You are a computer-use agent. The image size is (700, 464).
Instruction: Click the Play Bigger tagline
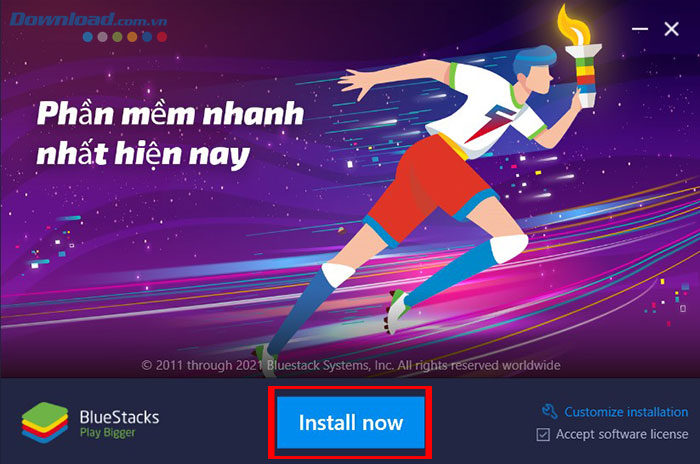click(108, 432)
